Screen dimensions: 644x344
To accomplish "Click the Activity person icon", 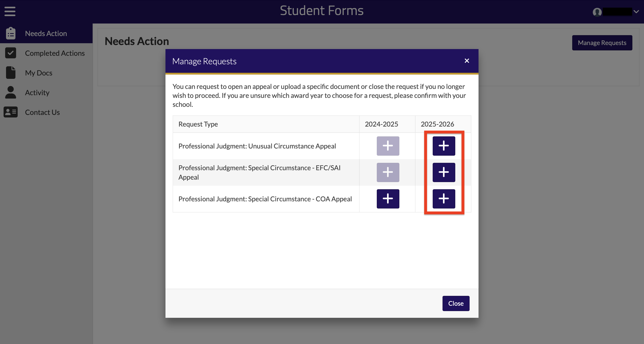I will (x=11, y=92).
